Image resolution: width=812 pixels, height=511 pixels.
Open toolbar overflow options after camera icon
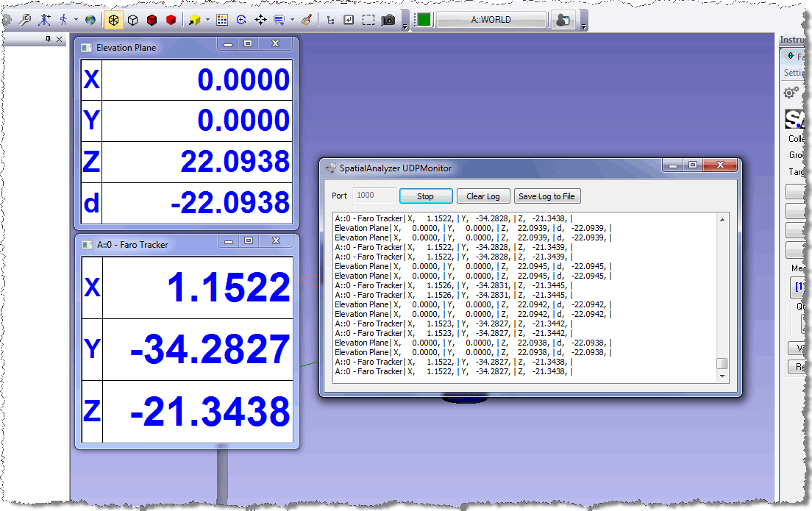click(405, 26)
